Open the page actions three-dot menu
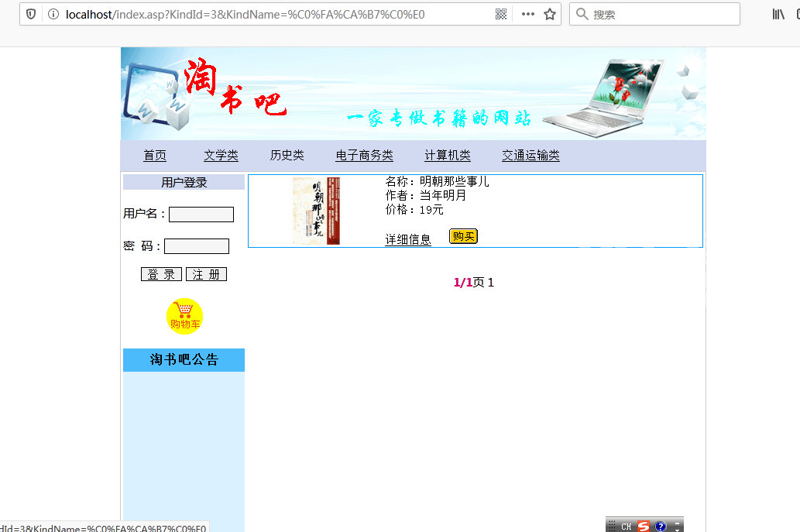800x532 pixels. (x=528, y=14)
